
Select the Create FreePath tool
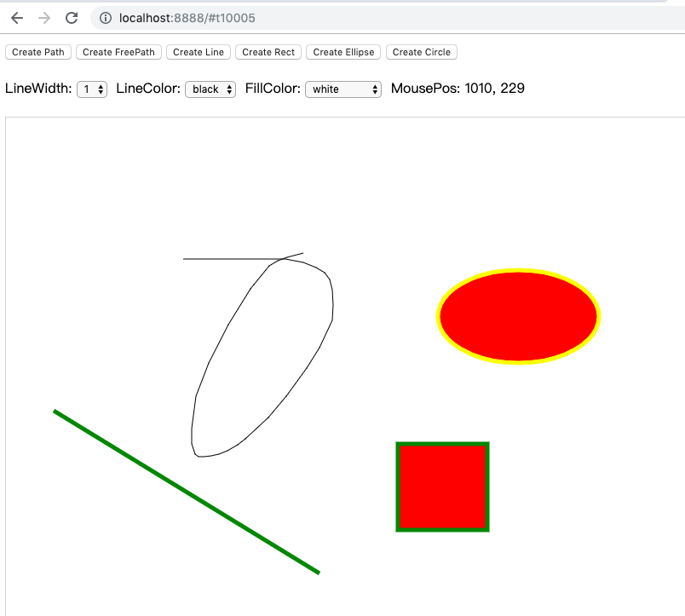coord(118,52)
